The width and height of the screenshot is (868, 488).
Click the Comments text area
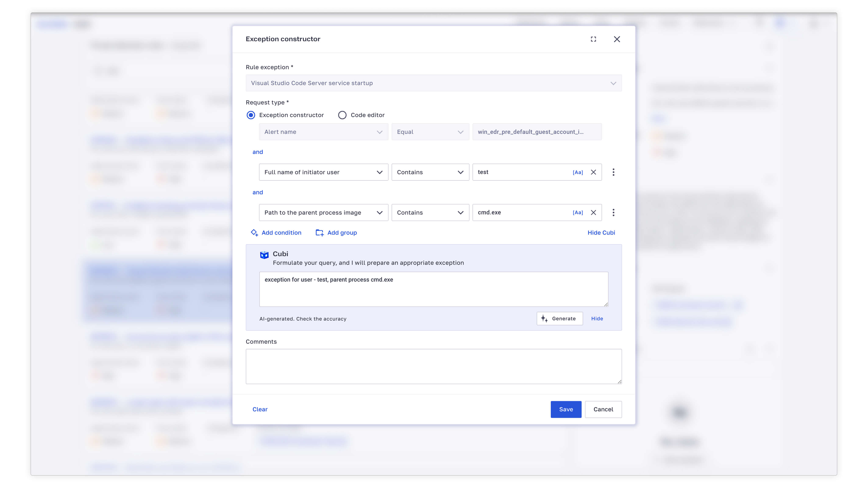(434, 366)
